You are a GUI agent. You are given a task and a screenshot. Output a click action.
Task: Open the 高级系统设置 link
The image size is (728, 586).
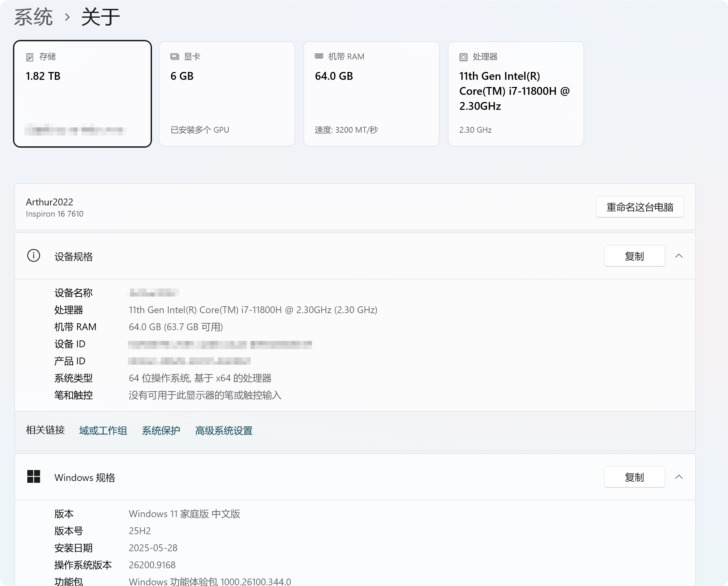click(224, 430)
